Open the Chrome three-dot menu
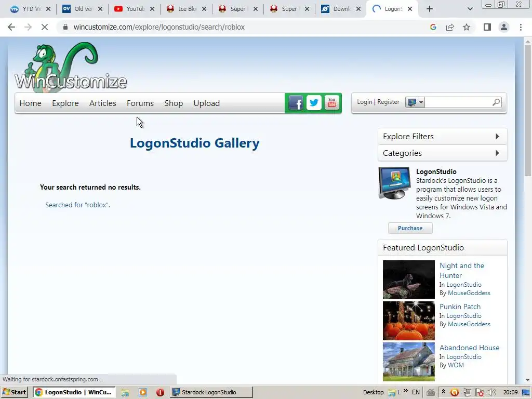This screenshot has width=532, height=399. coord(521,27)
